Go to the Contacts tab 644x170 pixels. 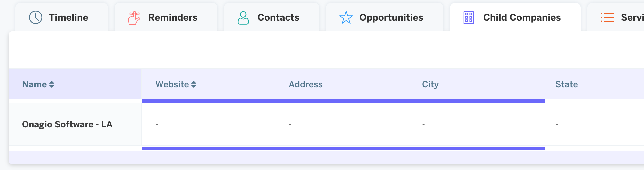272,17
